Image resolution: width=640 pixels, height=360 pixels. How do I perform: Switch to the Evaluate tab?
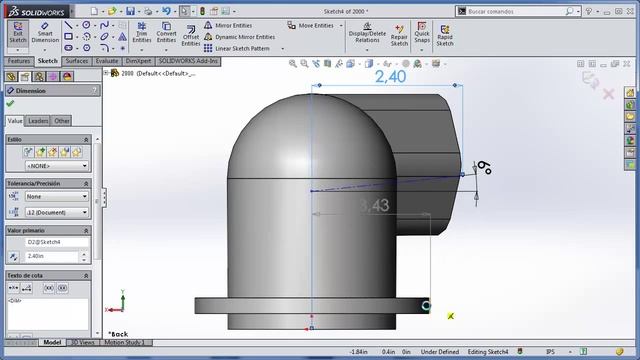click(107, 61)
